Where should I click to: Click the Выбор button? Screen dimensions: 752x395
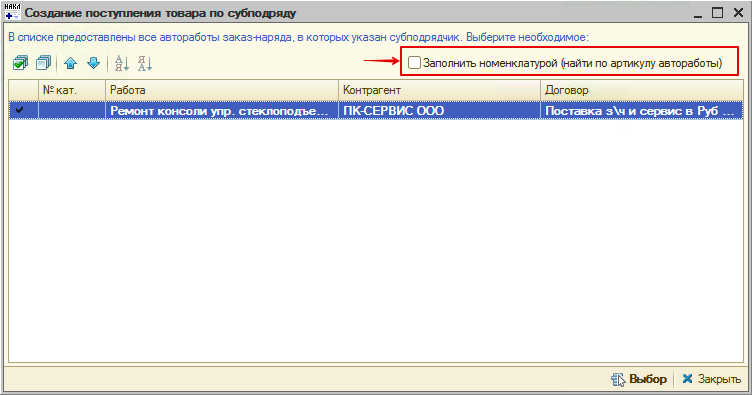[x=639, y=379]
